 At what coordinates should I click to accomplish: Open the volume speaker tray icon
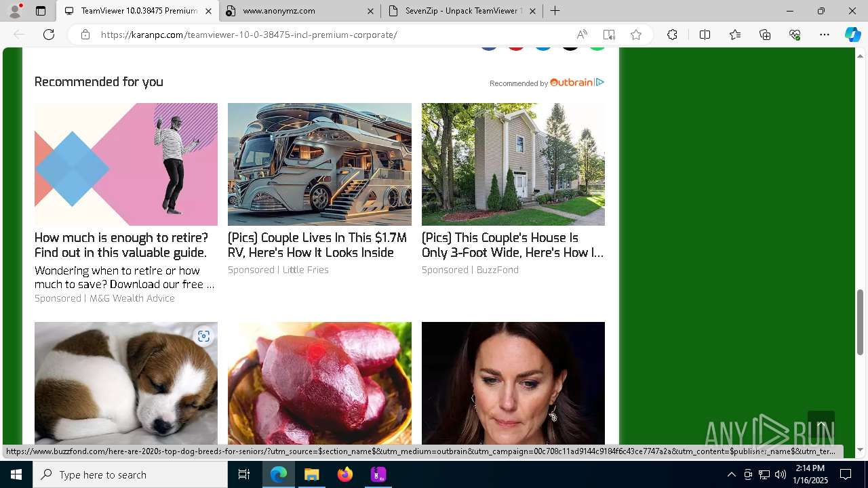(x=780, y=474)
